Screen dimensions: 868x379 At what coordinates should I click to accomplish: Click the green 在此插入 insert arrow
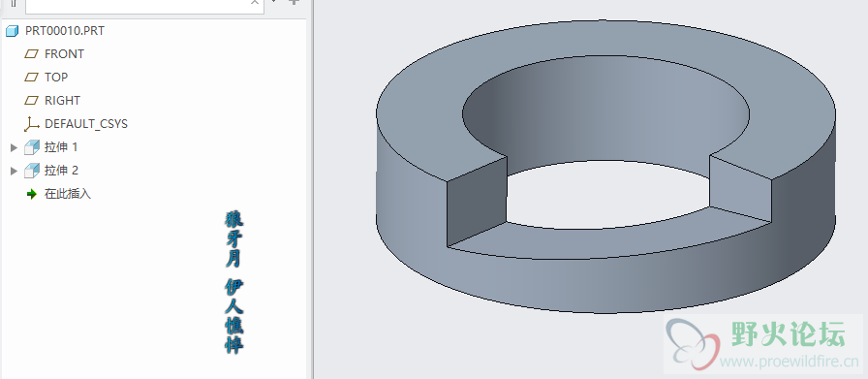tap(32, 195)
